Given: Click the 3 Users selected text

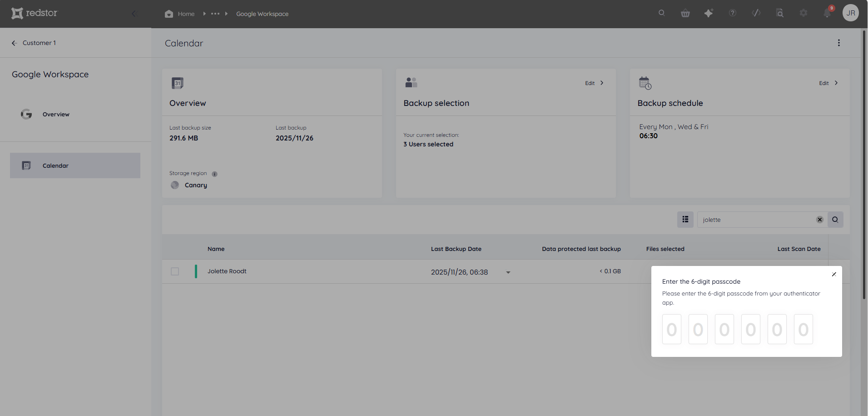Looking at the screenshot, I should coord(428,144).
